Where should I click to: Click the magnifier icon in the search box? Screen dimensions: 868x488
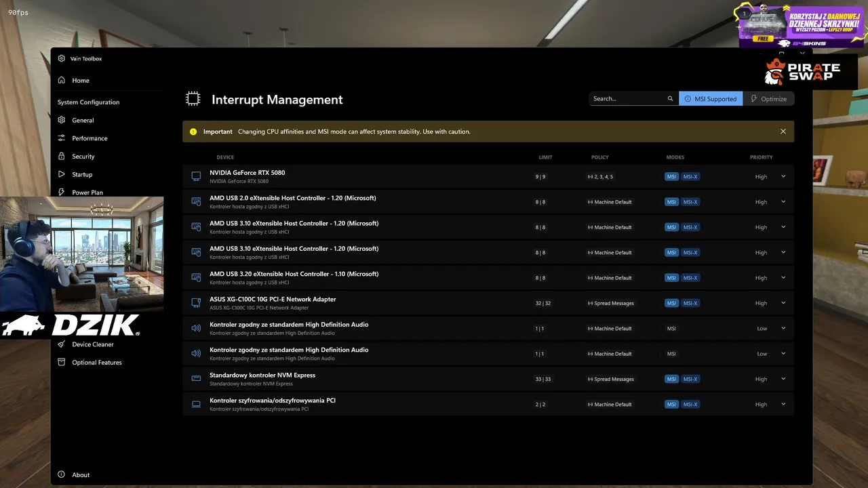point(671,99)
